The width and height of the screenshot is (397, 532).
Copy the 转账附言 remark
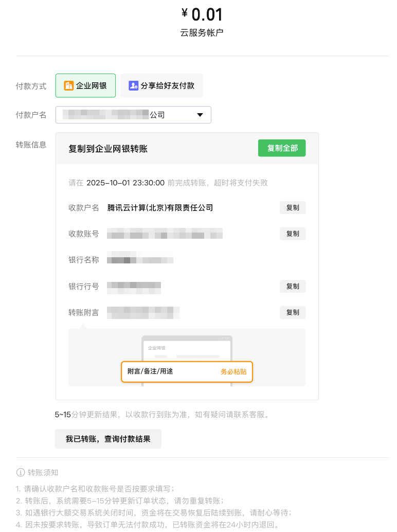[293, 312]
